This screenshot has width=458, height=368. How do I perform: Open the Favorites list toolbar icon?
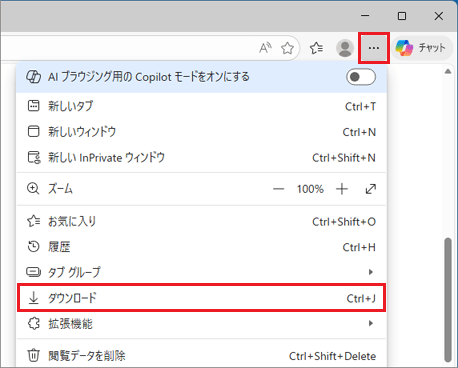click(316, 48)
